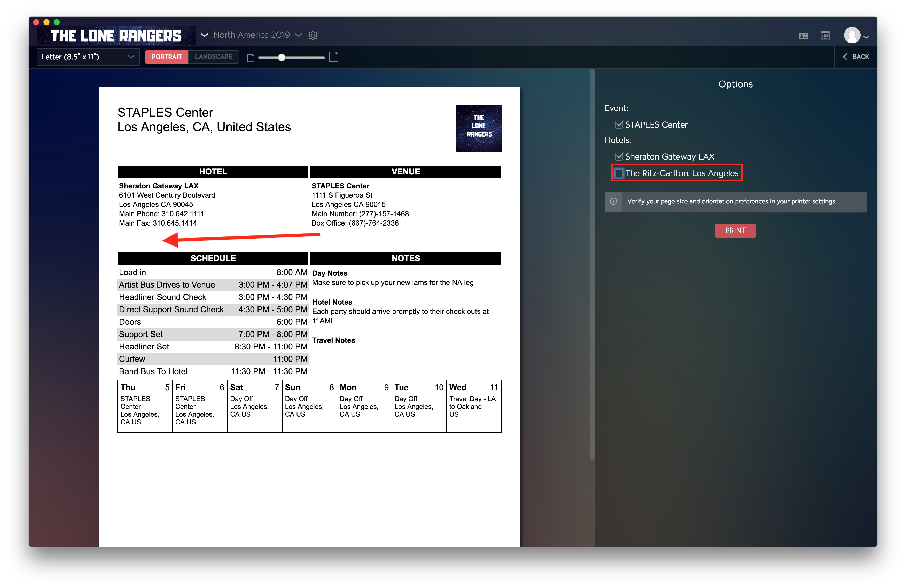The height and width of the screenshot is (588, 906).
Task: Click the page zoom slider handle
Action: [x=281, y=57]
